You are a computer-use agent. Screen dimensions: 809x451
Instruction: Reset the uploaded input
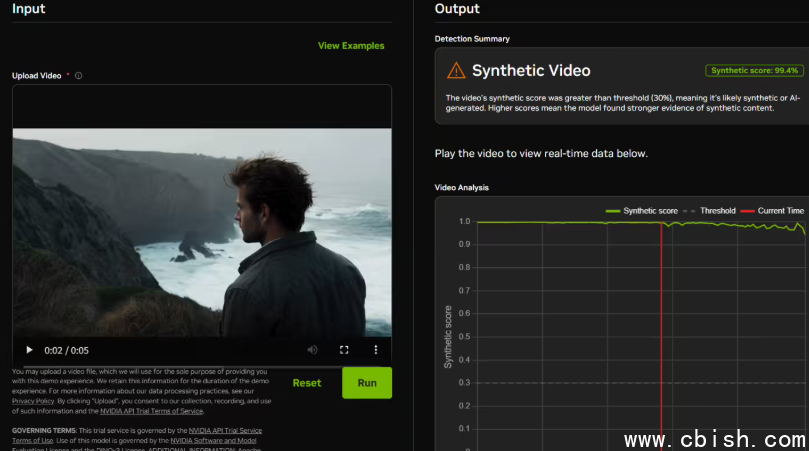307,383
